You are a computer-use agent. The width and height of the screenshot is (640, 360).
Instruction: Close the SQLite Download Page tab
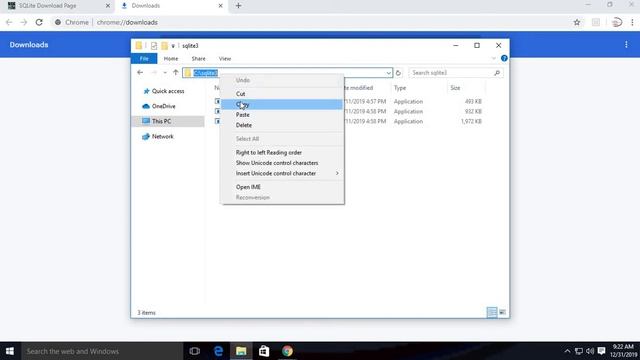click(108, 6)
